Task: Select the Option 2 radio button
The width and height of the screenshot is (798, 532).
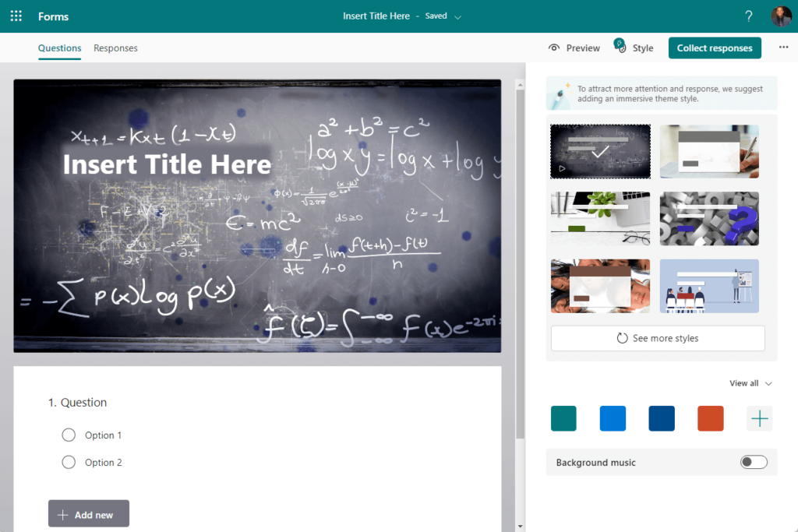Action: [x=69, y=462]
